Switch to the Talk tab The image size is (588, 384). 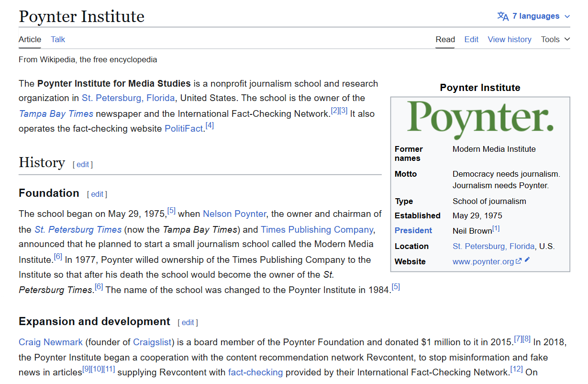58,39
